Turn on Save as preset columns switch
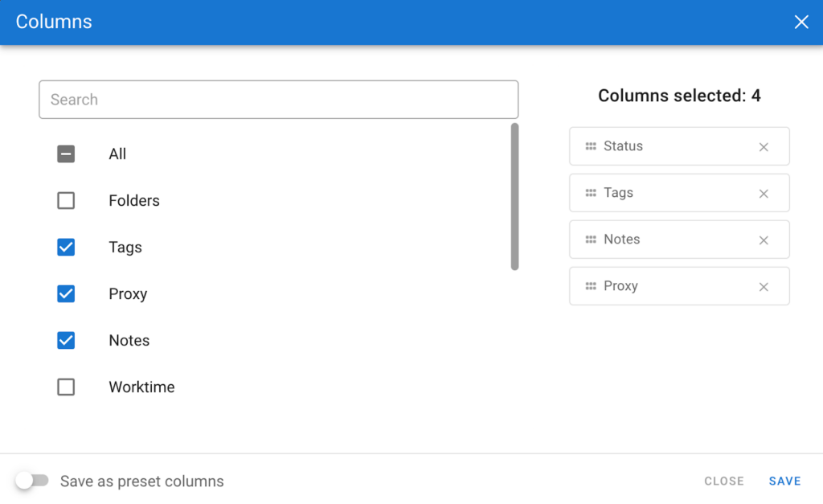The height and width of the screenshot is (504, 823). click(32, 481)
